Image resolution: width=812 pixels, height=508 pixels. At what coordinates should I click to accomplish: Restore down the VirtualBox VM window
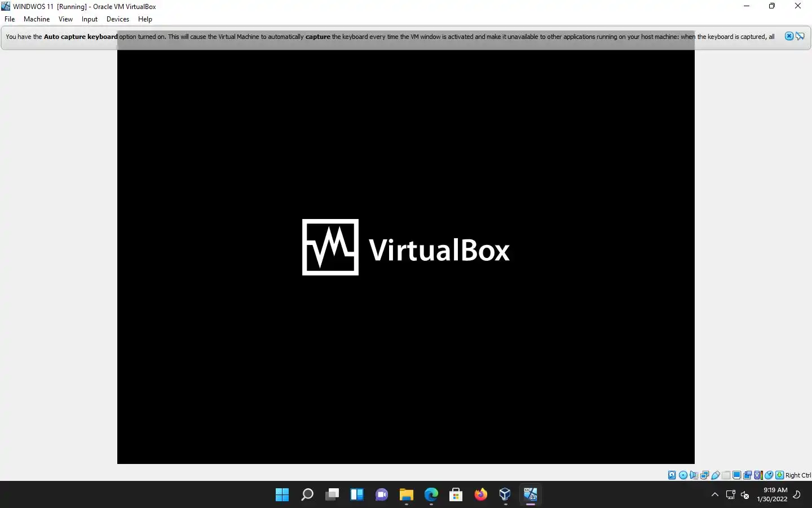pos(772,6)
